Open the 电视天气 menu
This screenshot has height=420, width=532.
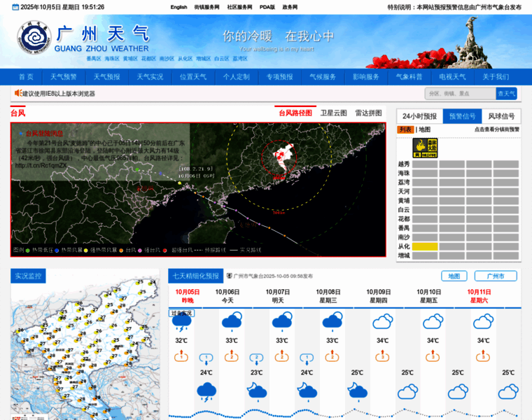coord(453,77)
